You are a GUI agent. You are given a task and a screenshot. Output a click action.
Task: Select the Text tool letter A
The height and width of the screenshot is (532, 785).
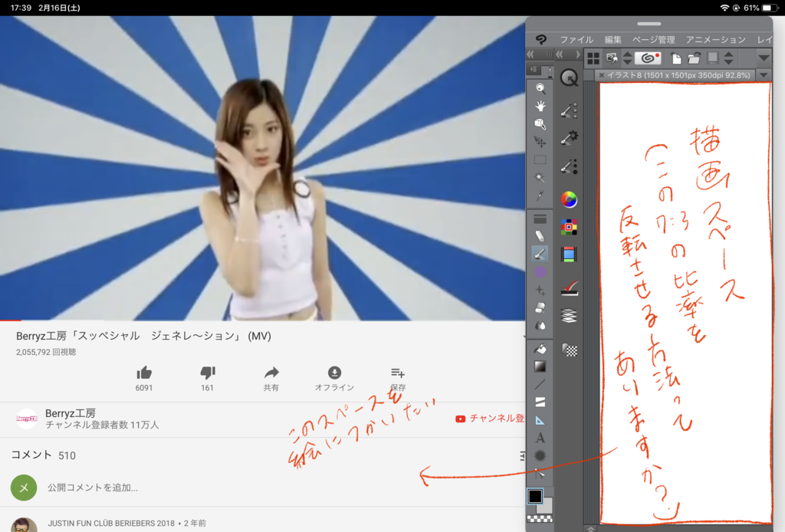click(540, 438)
